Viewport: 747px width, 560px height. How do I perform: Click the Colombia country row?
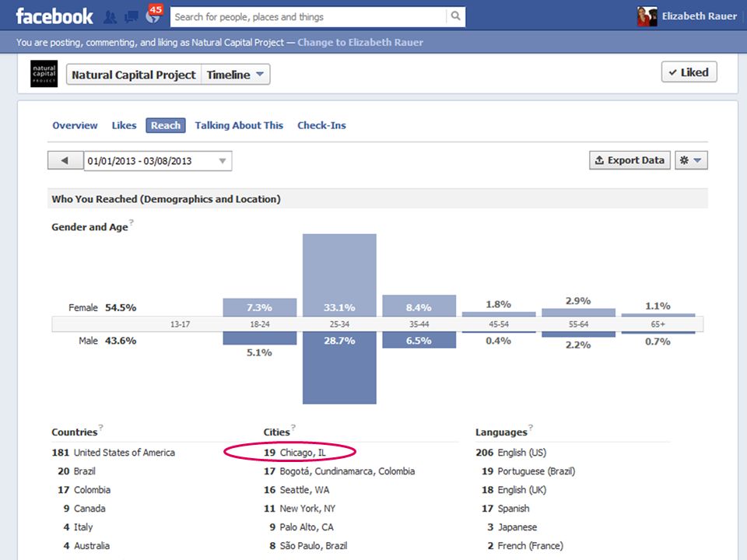(x=84, y=489)
